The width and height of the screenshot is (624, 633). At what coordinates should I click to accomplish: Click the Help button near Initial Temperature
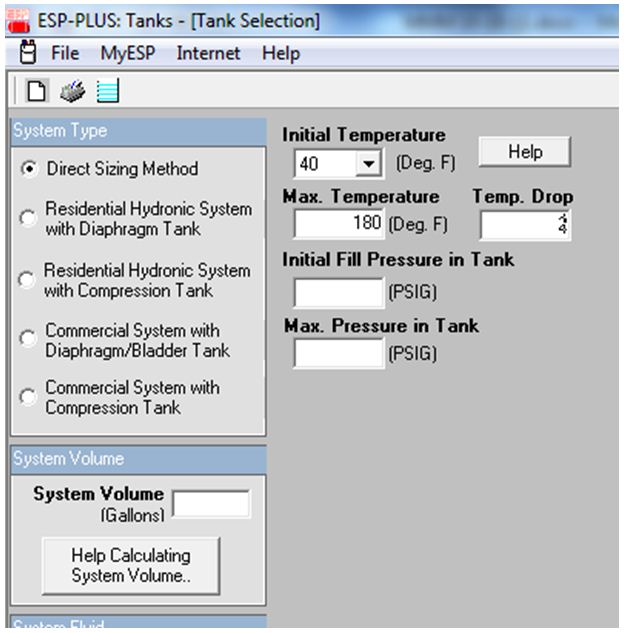(x=525, y=152)
